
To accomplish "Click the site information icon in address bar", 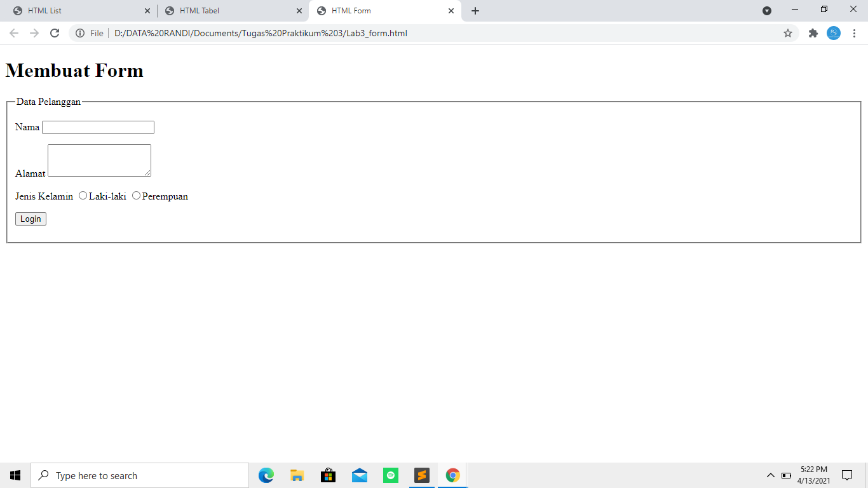I will pyautogui.click(x=80, y=32).
